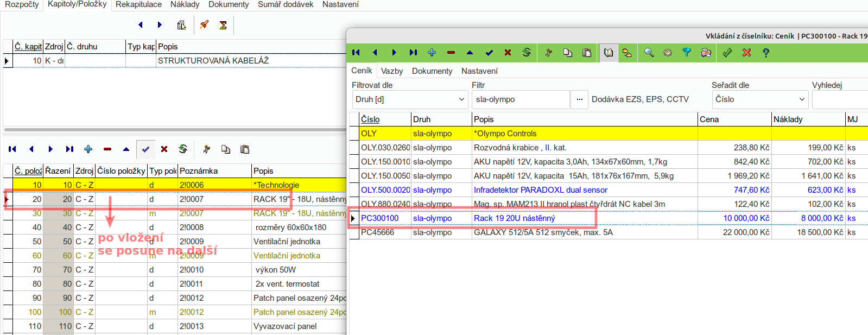Viewport: 868px width, 335px height.
Task: Click the ellipsis button beside the Filtr field
Action: [579, 99]
